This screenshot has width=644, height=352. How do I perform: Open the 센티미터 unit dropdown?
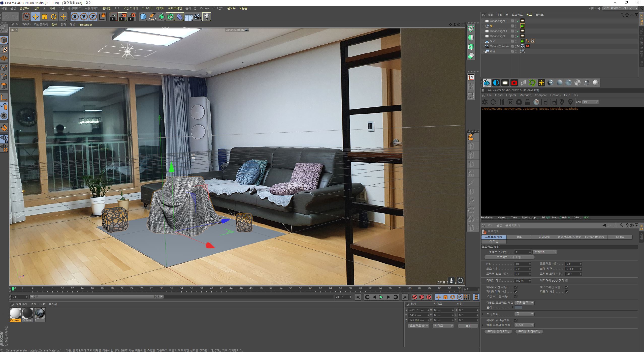coord(545,252)
